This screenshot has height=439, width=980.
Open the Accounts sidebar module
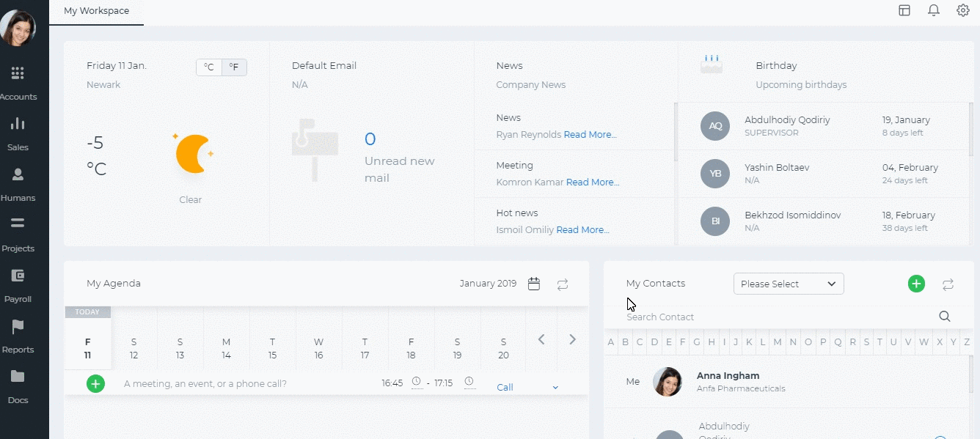point(18,83)
